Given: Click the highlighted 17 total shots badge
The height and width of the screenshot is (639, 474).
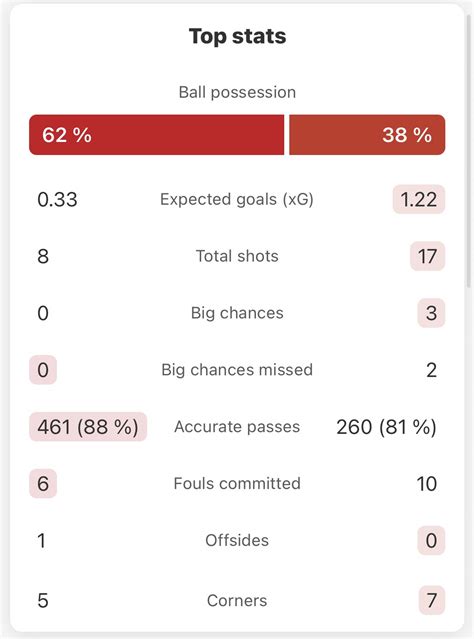Looking at the screenshot, I should click(427, 256).
